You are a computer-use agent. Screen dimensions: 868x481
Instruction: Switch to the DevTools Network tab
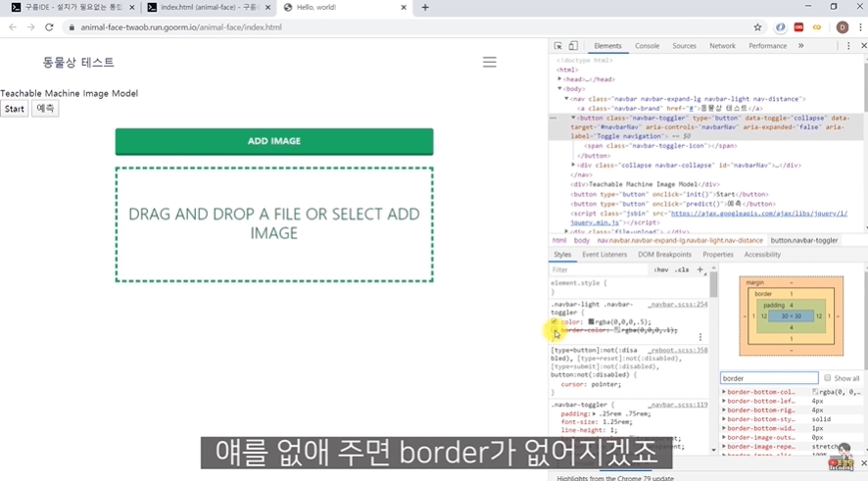coord(722,46)
